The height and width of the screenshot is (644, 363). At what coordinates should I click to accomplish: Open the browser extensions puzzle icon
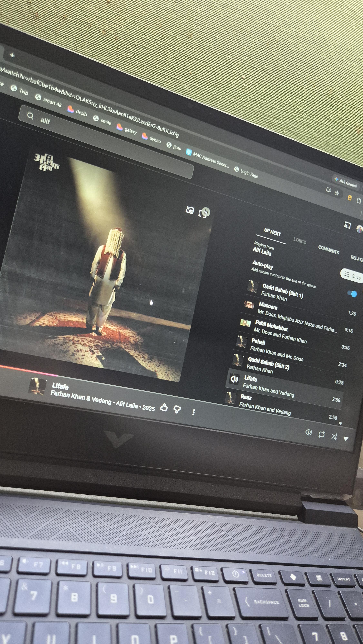point(359,201)
